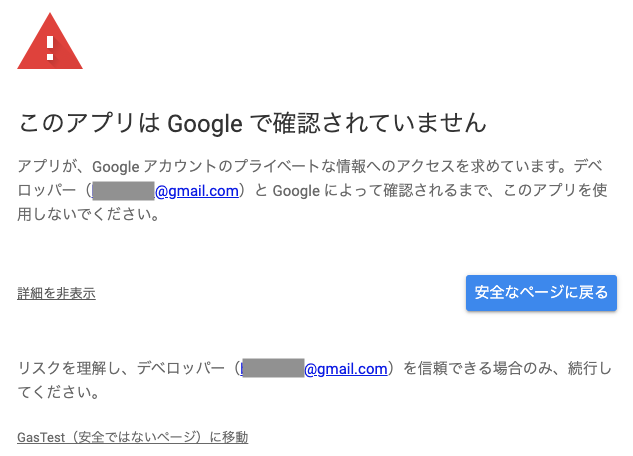The width and height of the screenshot is (633, 456).
Task: Open the GasTest（安全ではないページ）に移動 link
Action: [x=132, y=437]
